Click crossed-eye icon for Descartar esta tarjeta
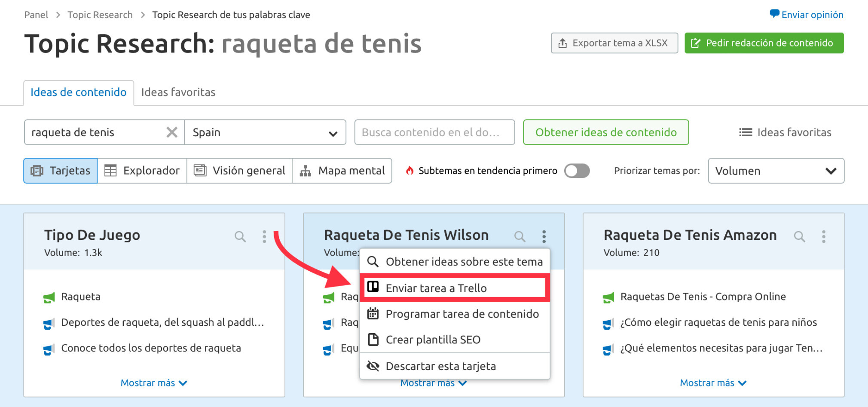This screenshot has height=407, width=868. [373, 366]
